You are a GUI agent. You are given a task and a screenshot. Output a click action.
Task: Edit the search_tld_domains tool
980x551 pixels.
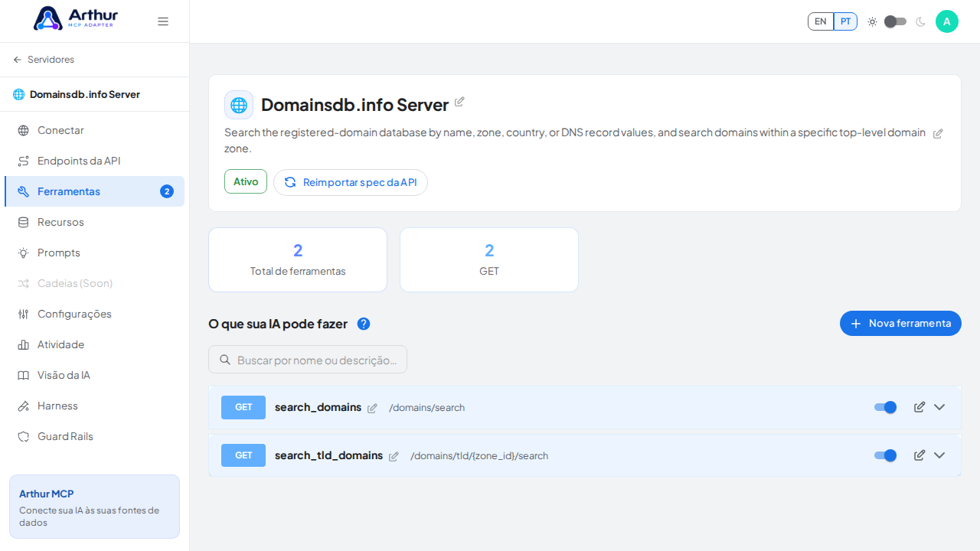point(920,455)
